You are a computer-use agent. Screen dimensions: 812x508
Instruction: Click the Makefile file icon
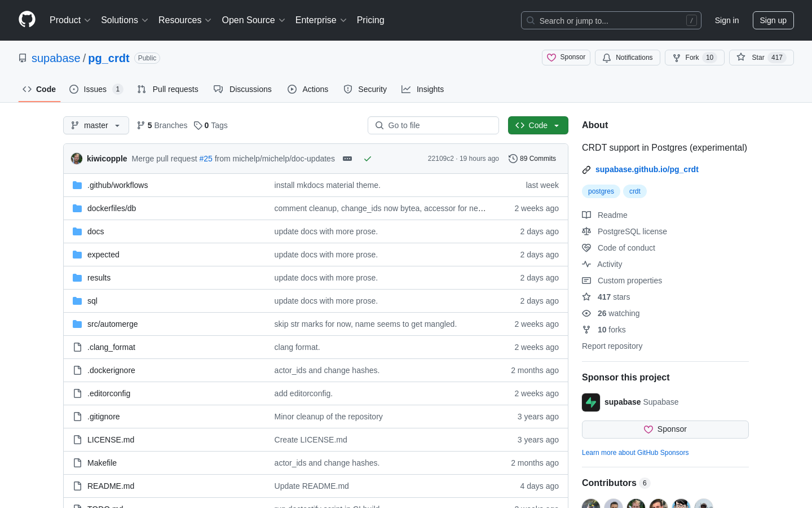click(x=77, y=463)
